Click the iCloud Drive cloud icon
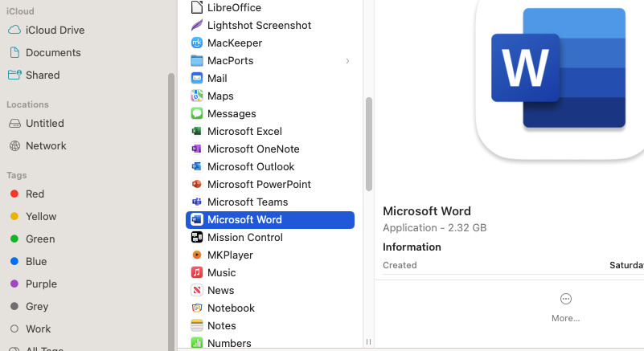 (x=14, y=30)
